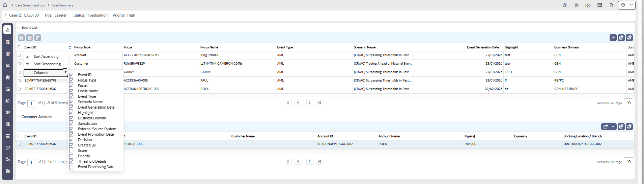Click third Event List toolbar network icon
The image size is (644, 184).
(37, 38)
